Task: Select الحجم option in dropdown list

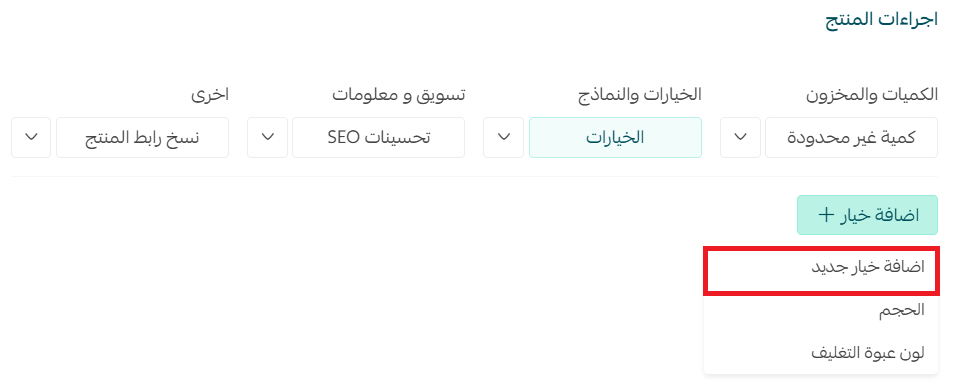Action: 821,310
